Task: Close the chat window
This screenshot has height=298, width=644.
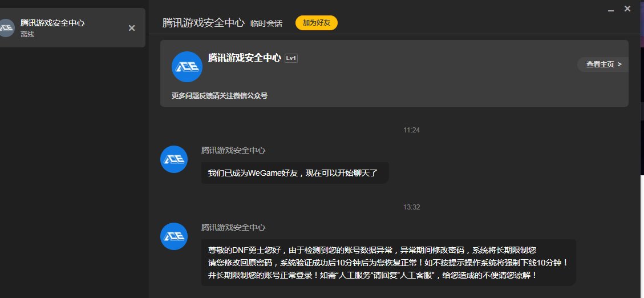Action: pos(627,9)
